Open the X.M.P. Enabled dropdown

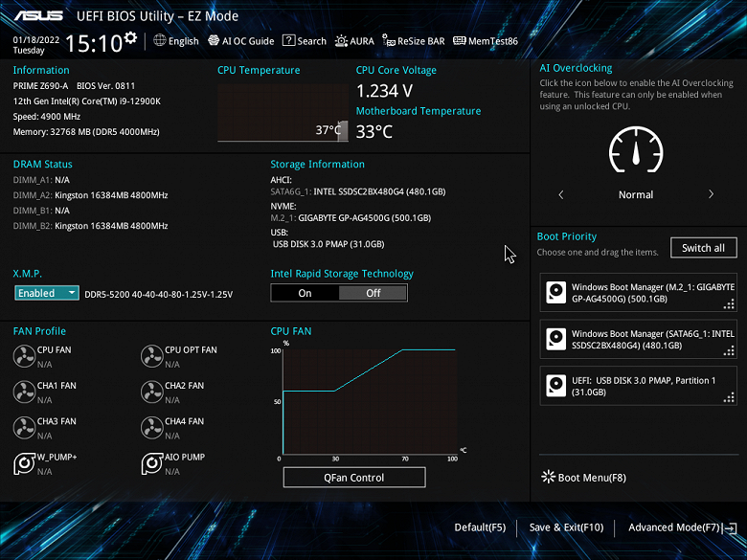click(x=47, y=293)
